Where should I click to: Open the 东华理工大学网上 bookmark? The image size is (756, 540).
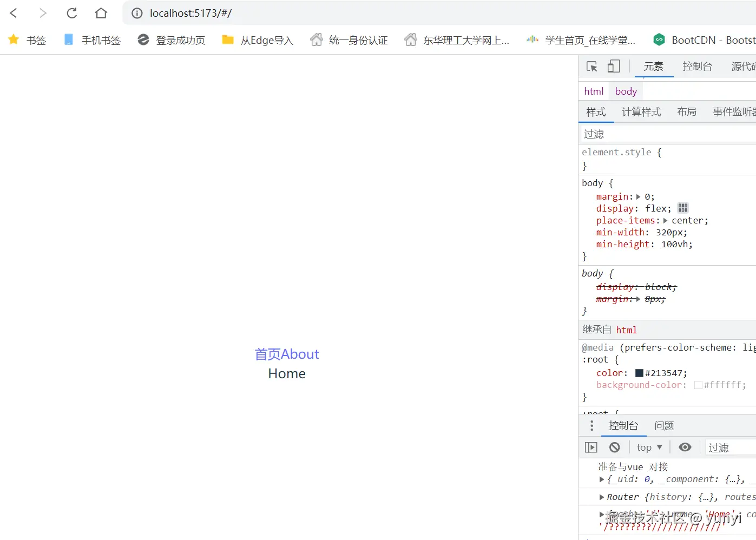457,40
